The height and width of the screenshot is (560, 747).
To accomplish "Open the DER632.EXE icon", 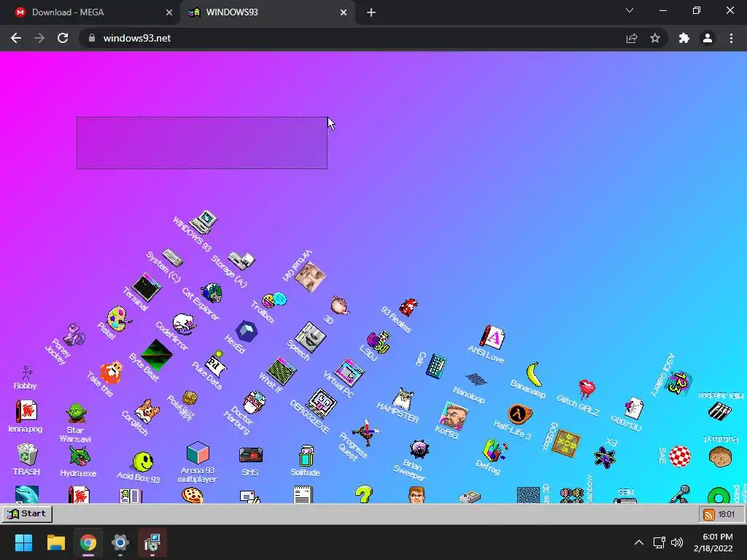I will point(322,403).
